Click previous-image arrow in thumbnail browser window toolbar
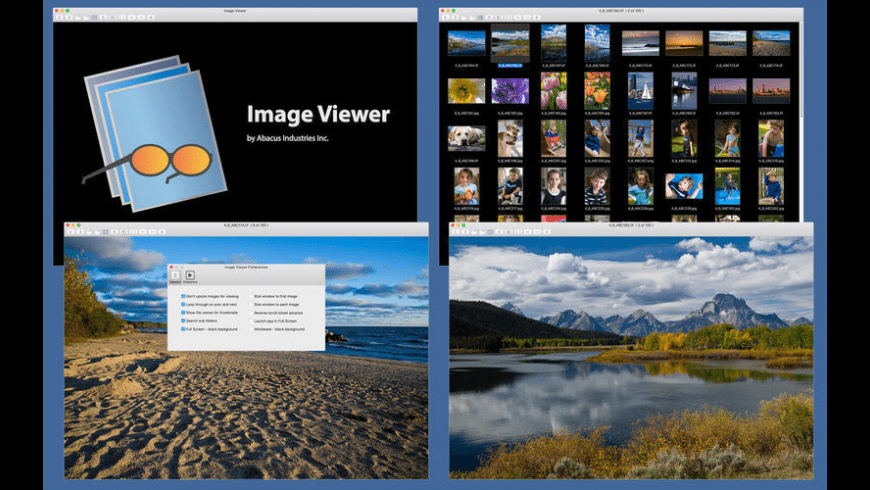 [x=446, y=17]
